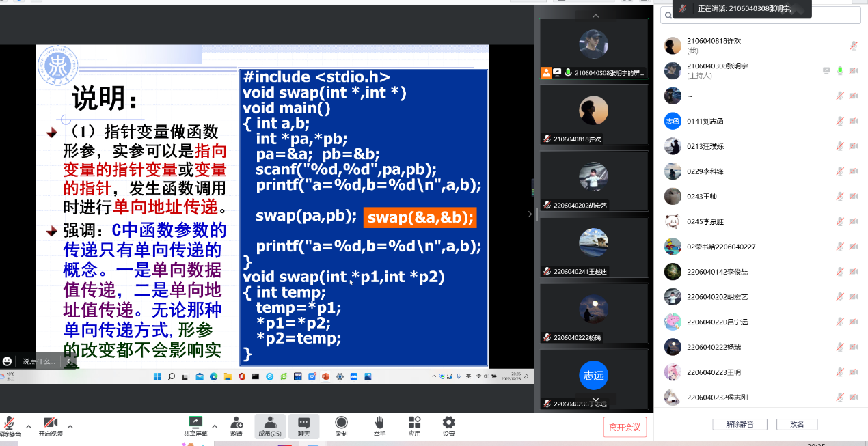868x446 pixels.
Task: Select the 2206040241王越迪 video thumbnail
Action: coord(593,247)
